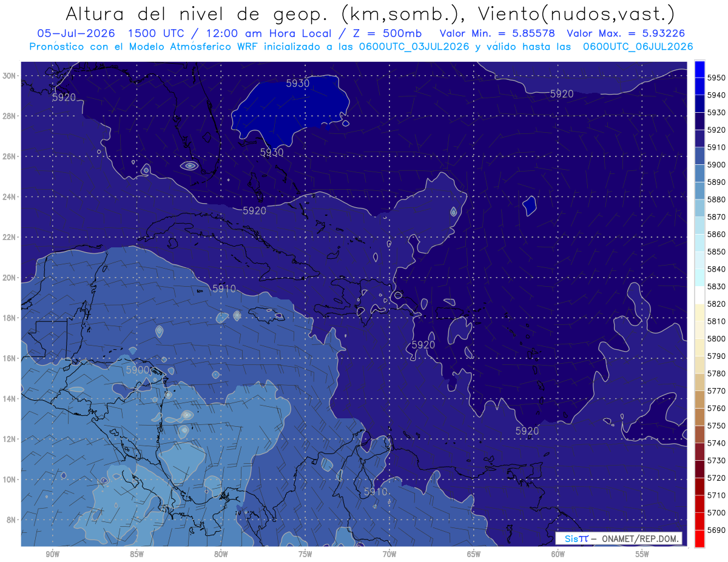Click the '90W' longitude axis label

click(x=52, y=554)
